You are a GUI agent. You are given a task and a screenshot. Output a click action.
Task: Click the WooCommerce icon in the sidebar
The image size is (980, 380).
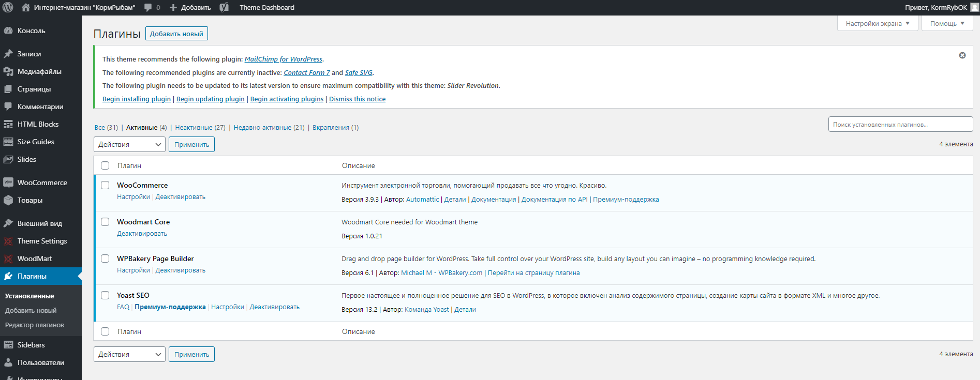[x=8, y=183]
